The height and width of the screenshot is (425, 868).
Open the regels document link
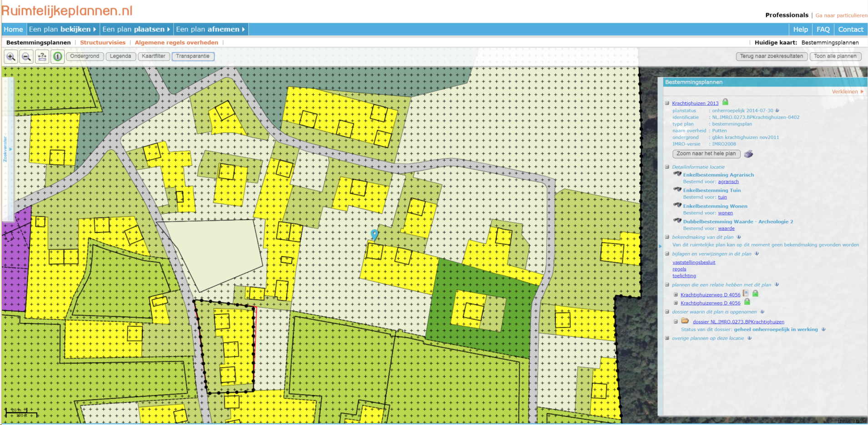[679, 268]
